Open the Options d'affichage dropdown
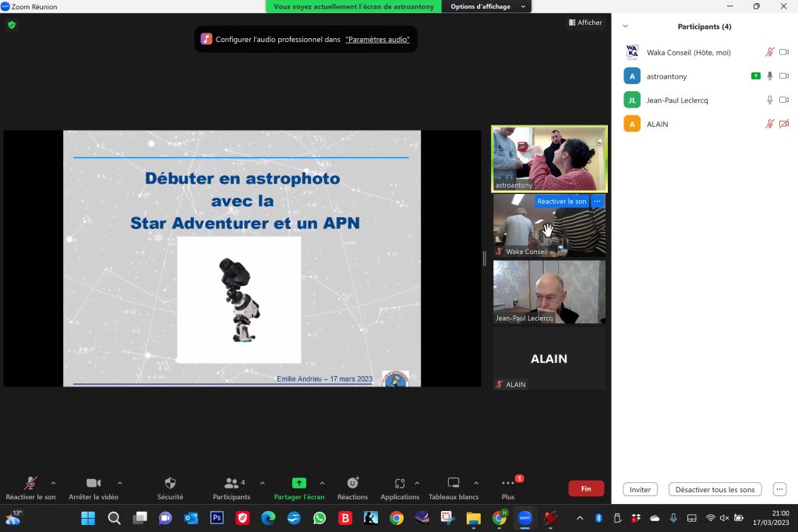 pyautogui.click(x=487, y=6)
